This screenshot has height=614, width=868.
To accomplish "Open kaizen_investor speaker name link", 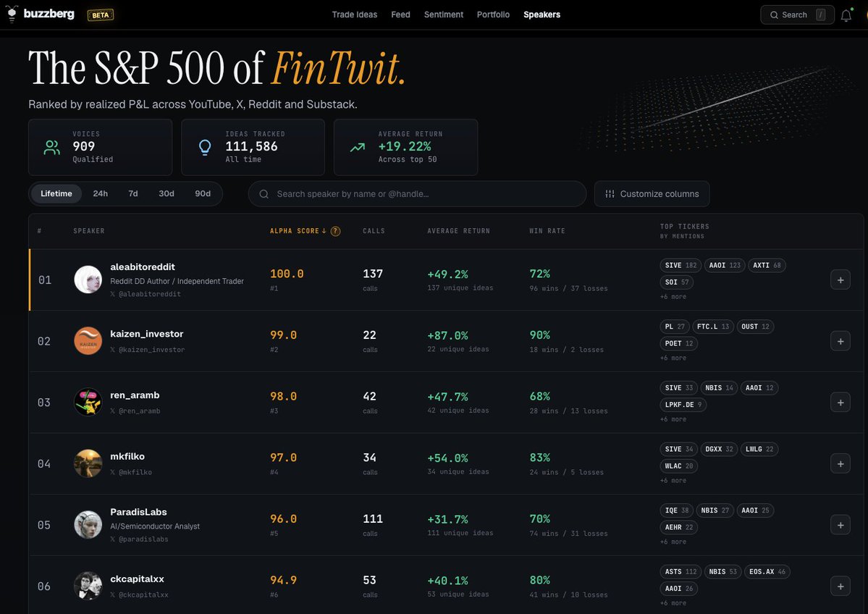I will [147, 334].
